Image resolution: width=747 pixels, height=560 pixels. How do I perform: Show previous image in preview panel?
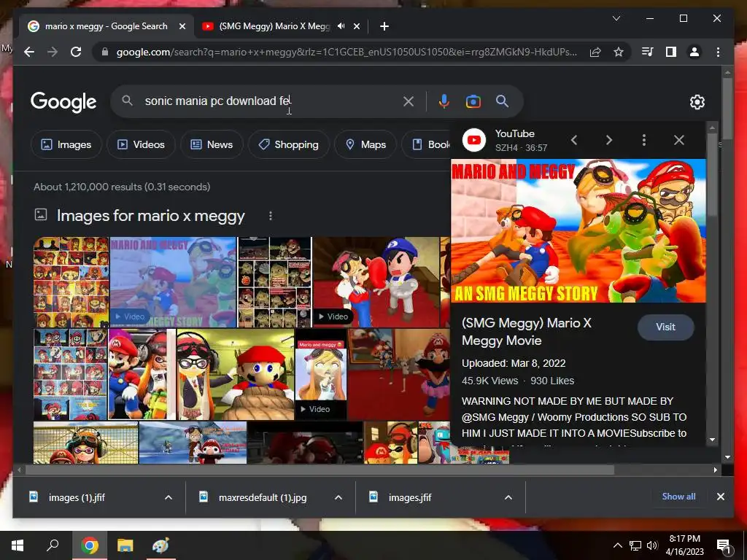click(x=574, y=140)
